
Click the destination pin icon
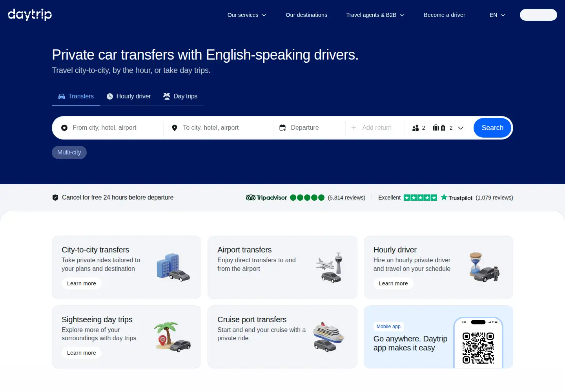(x=175, y=128)
